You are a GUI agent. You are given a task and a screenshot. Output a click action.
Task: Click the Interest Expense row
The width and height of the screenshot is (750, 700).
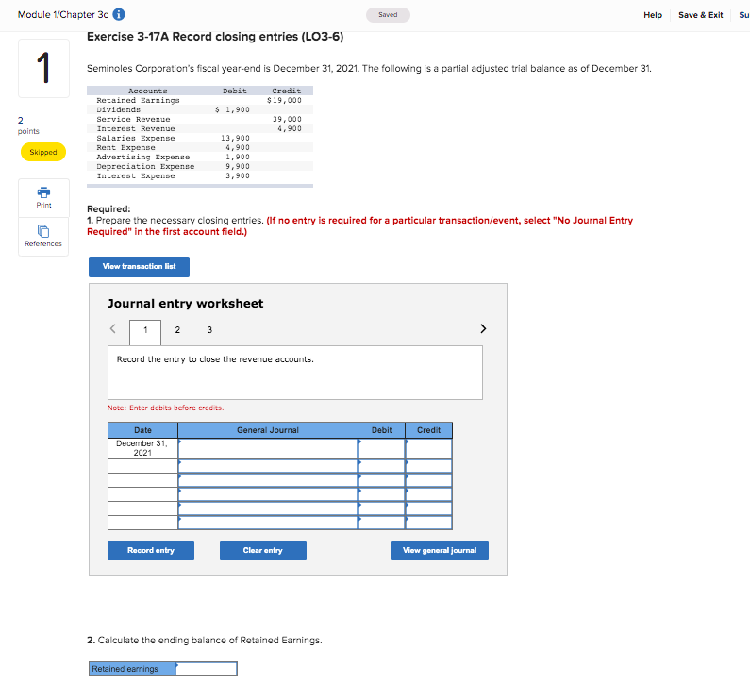[200, 176]
